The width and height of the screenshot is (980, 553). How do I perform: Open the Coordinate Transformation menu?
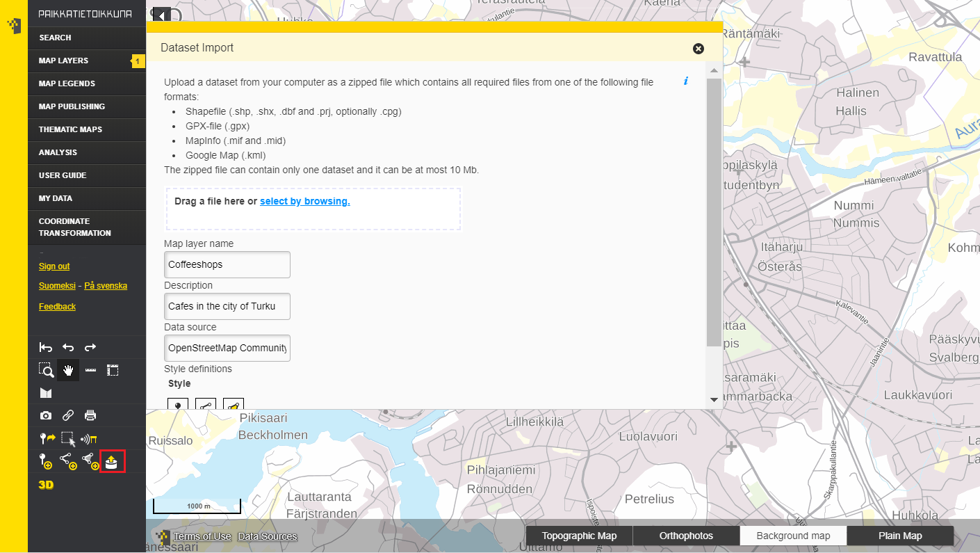pos(87,227)
